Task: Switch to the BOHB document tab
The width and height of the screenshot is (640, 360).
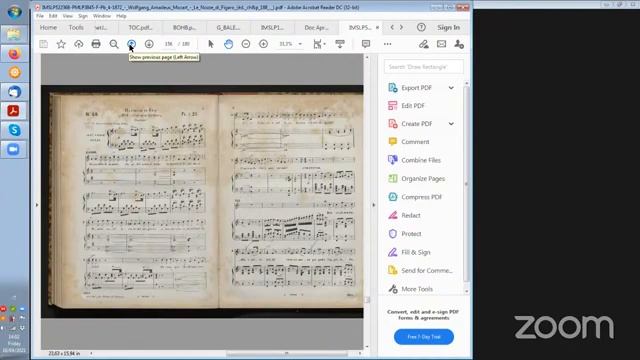Action: point(184,27)
